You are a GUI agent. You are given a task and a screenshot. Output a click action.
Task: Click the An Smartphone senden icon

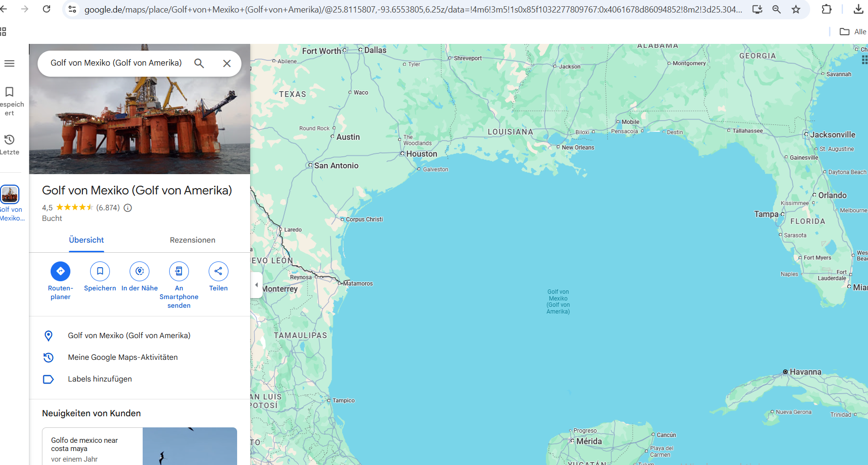pyautogui.click(x=179, y=271)
